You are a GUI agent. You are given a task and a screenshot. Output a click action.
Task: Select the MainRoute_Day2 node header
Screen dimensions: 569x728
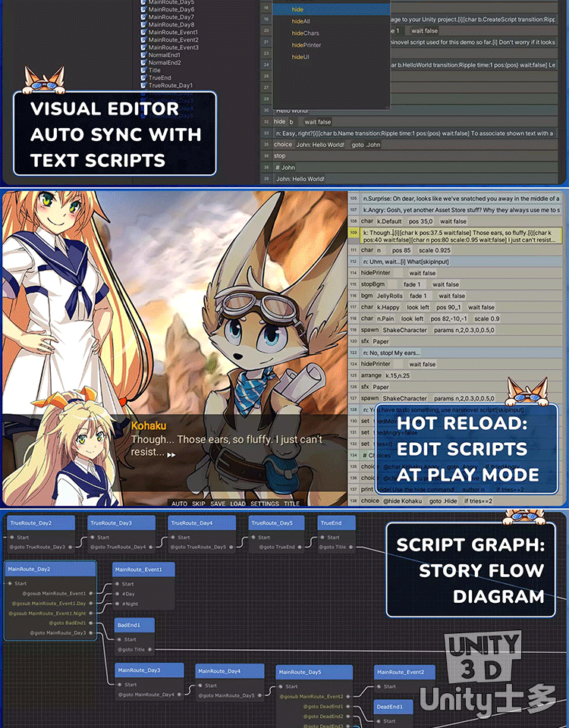point(51,569)
